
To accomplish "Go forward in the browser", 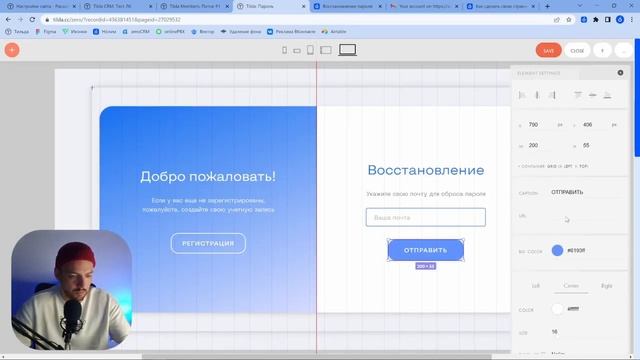I will 20,20.
